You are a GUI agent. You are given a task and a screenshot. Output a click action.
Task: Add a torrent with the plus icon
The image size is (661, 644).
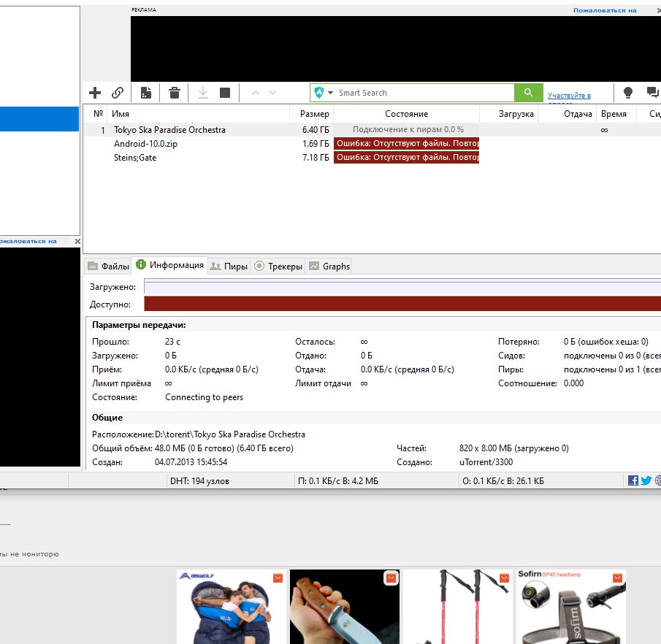95,92
